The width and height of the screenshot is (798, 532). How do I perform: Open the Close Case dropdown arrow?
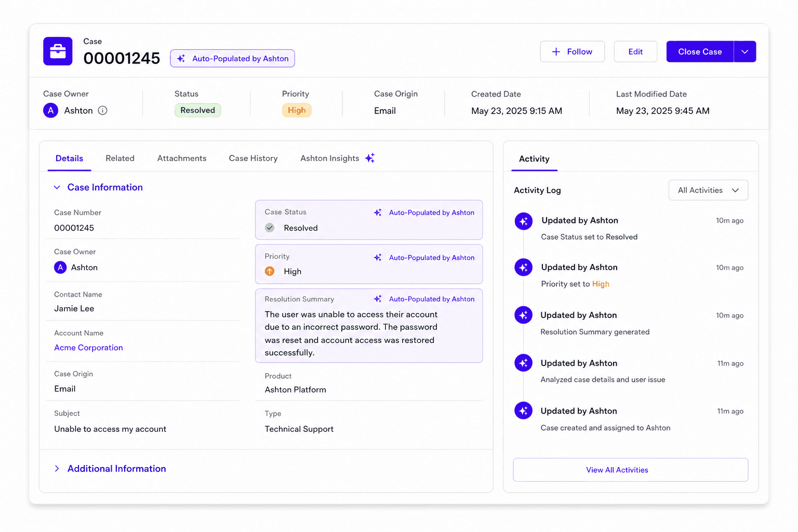745,51
